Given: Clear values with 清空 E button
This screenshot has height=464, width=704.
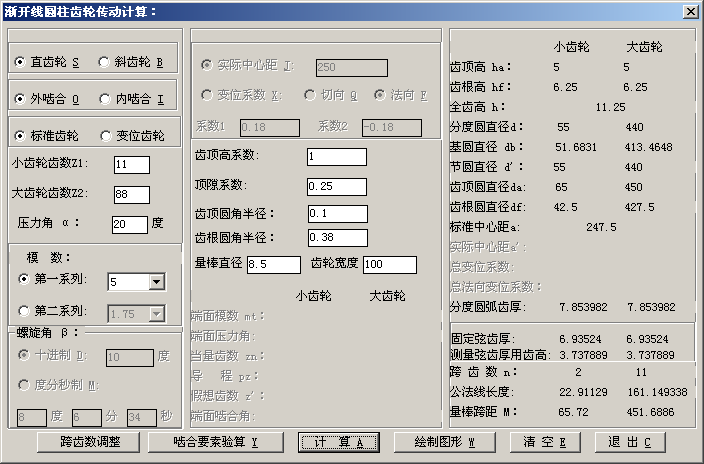Looking at the screenshot, I should coord(545,442).
